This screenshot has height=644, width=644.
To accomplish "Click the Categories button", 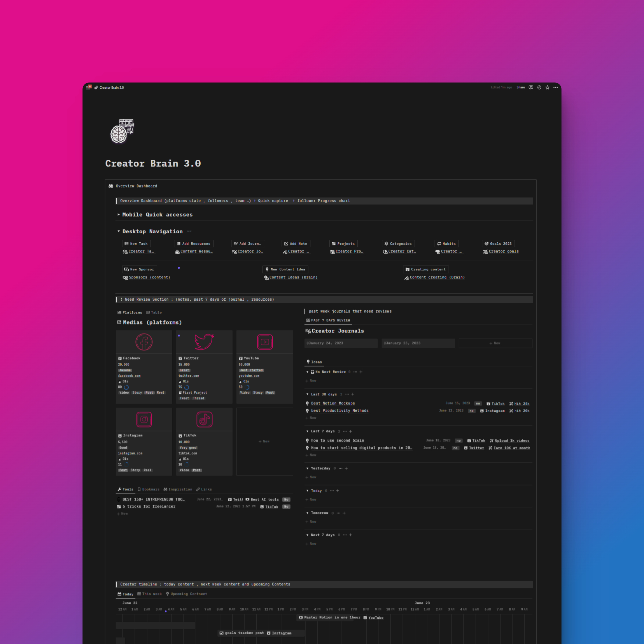I will coord(398,244).
